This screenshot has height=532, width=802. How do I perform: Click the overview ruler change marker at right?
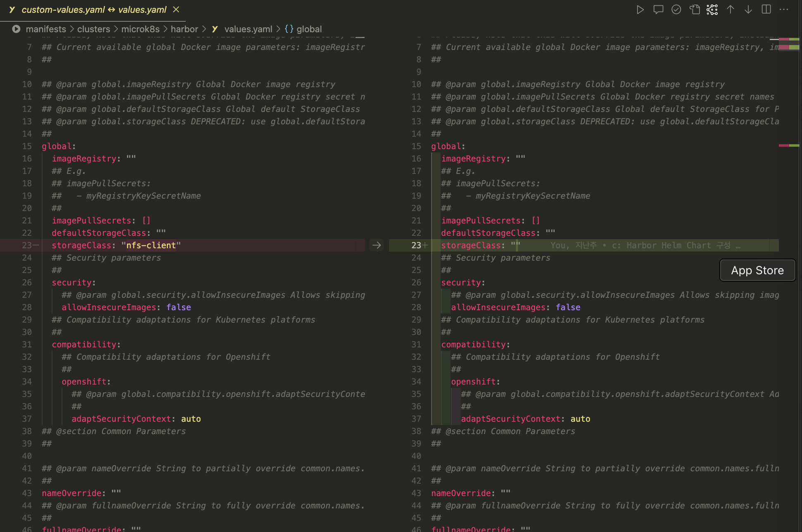(x=789, y=145)
